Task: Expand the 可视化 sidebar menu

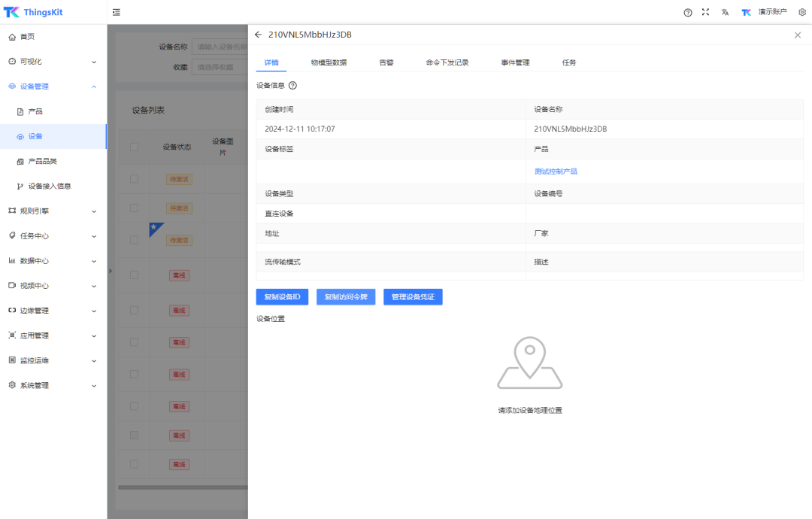Action: 53,62
